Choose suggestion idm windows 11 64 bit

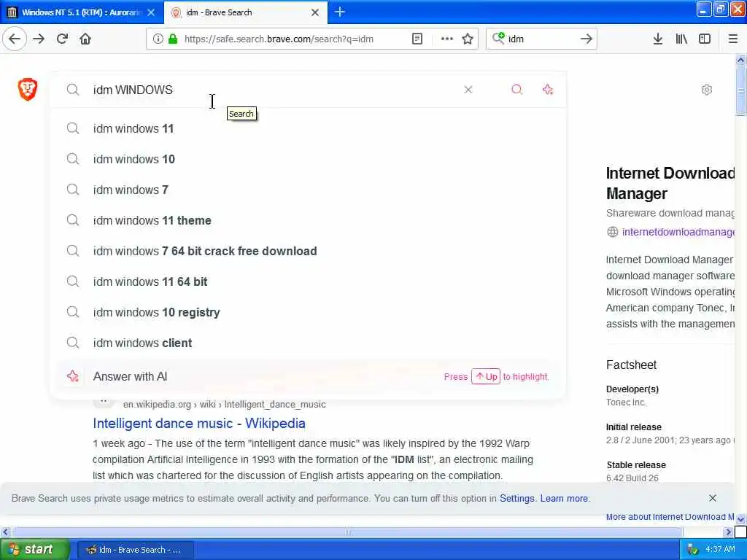pos(308,281)
